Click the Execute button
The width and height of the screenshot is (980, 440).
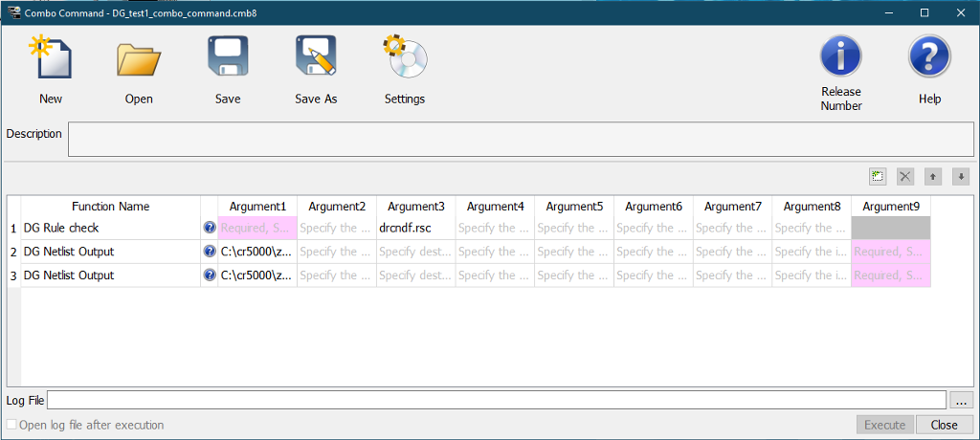885,425
